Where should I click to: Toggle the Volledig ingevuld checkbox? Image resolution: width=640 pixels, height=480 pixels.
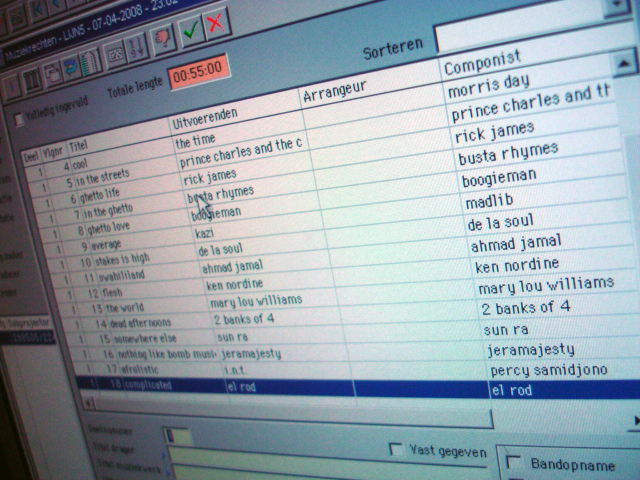pyautogui.click(x=20, y=120)
